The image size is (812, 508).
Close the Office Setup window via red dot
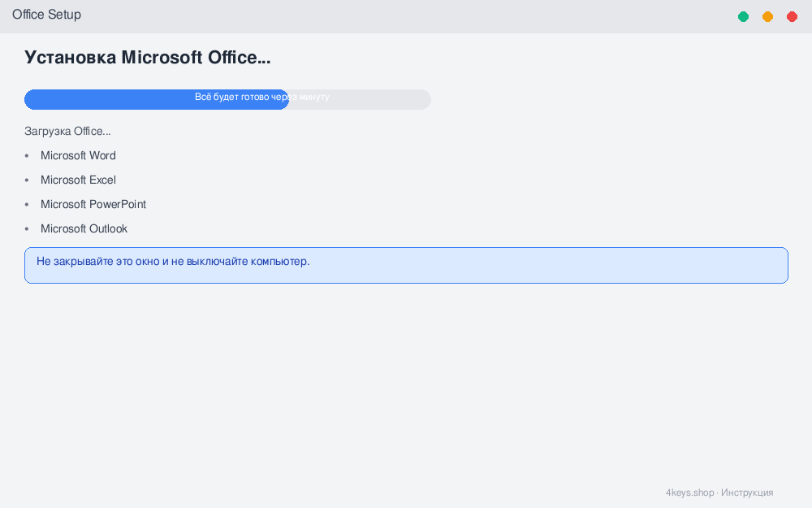pos(792,16)
